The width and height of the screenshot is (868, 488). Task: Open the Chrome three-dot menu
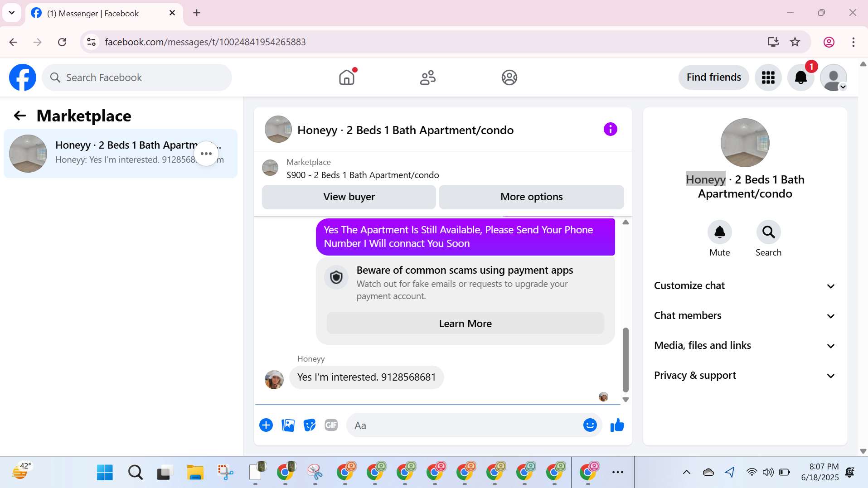853,42
